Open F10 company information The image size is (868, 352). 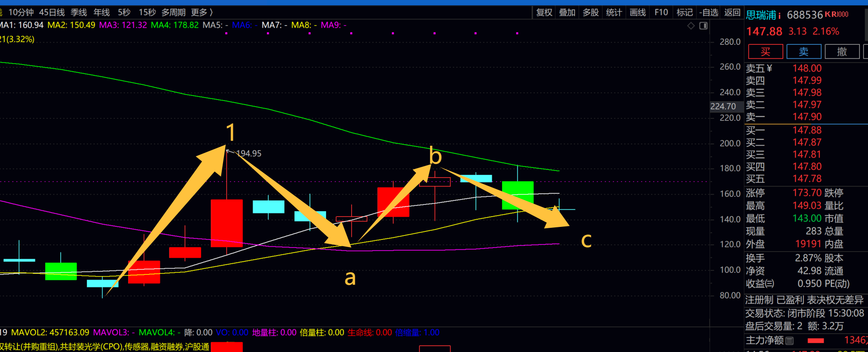[661, 13]
